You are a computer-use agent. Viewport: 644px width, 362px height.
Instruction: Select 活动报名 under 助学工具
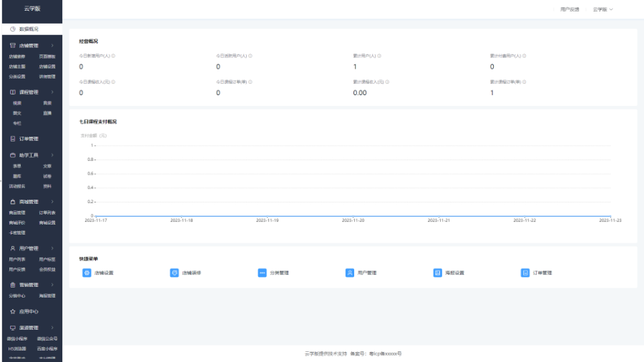17,186
